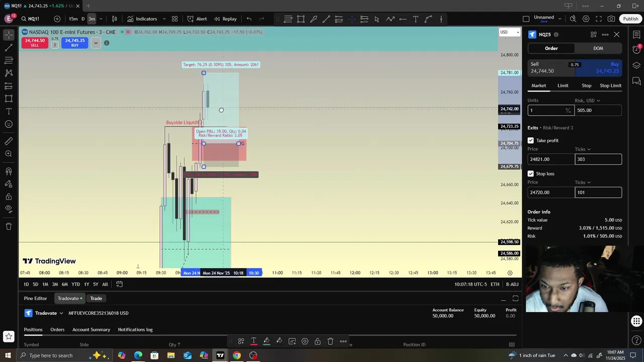Open the emoji icons tool
Image resolution: width=644 pixels, height=362 pixels.
(x=9, y=124)
